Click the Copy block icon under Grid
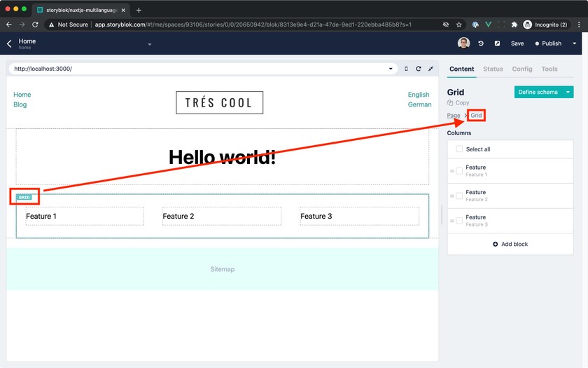The width and height of the screenshot is (588, 368). click(450, 102)
